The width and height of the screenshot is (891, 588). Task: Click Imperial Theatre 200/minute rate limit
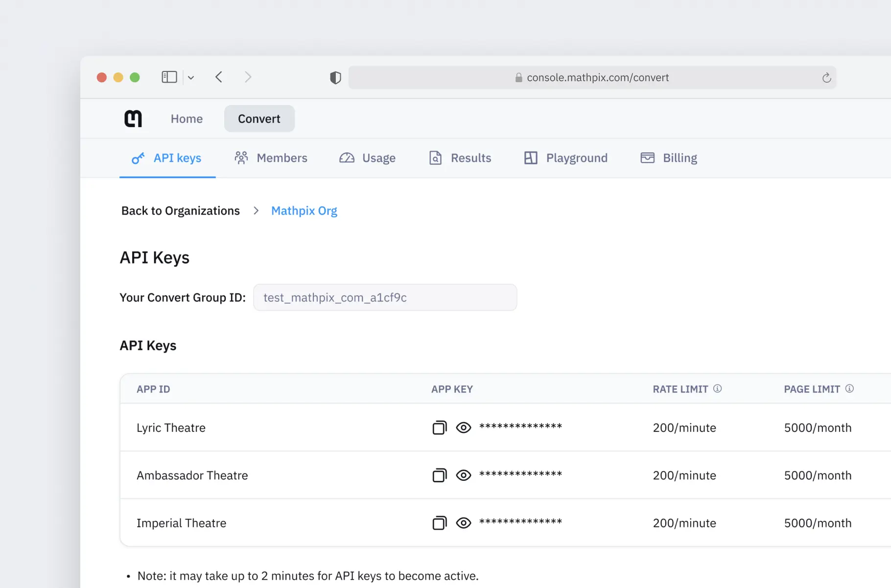coord(684,523)
